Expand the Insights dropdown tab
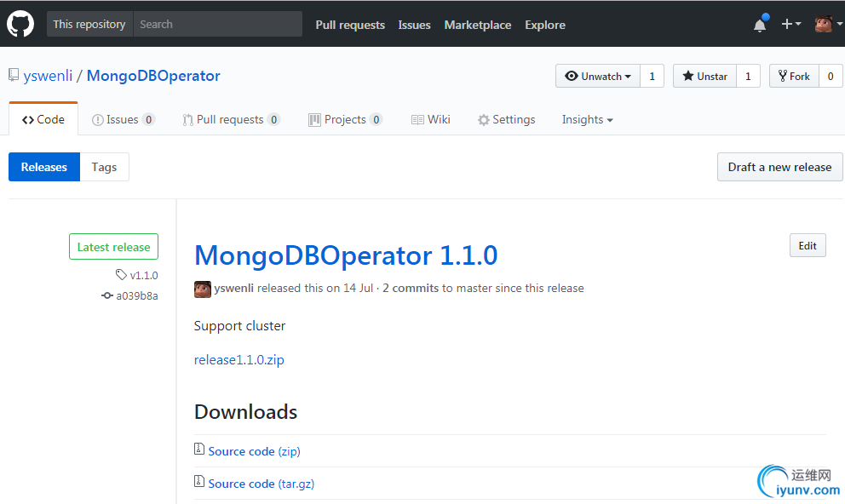 588,119
